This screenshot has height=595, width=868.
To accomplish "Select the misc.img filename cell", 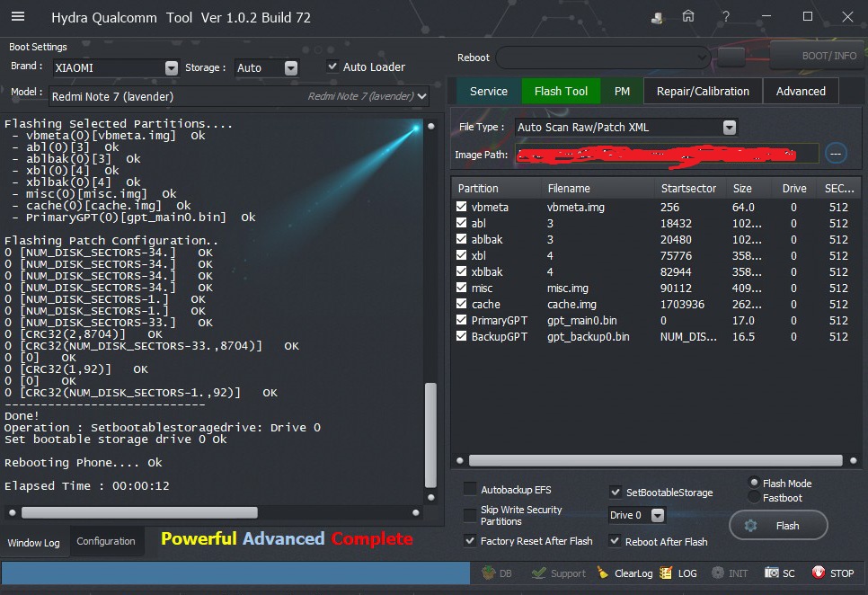I will click(567, 289).
